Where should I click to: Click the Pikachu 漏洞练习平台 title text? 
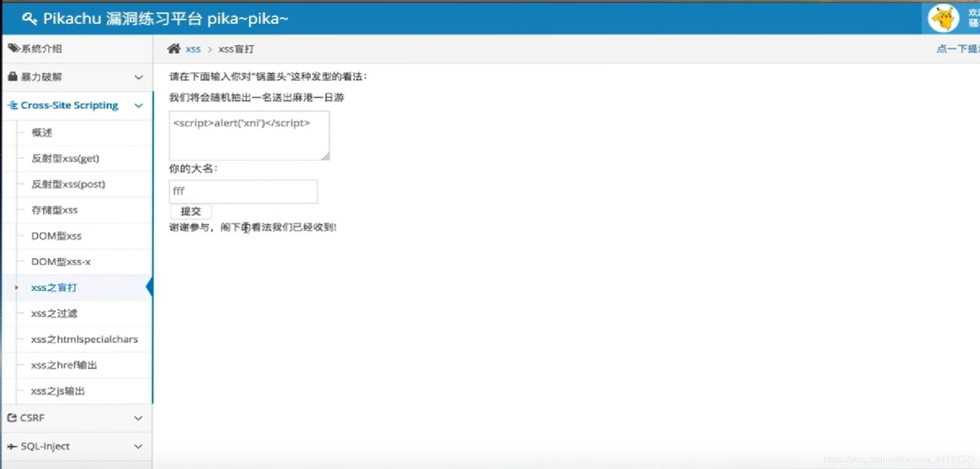(166, 18)
